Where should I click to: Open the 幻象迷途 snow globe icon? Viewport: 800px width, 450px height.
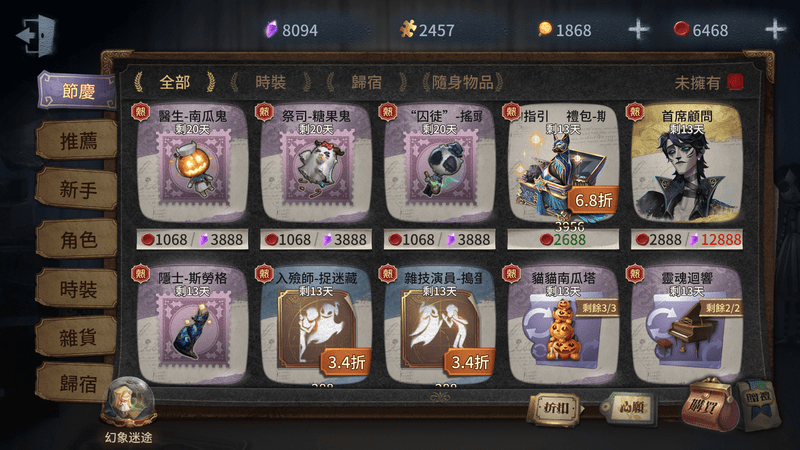click(128, 403)
